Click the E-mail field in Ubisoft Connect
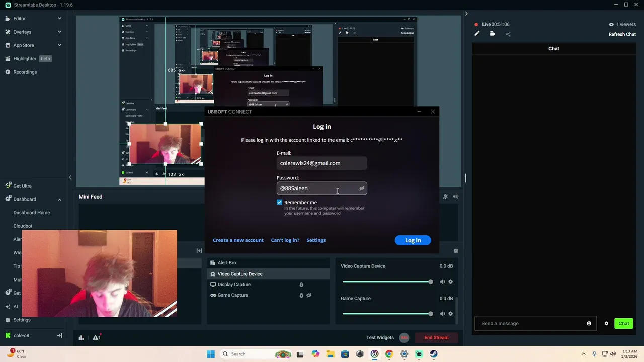 click(321, 163)
